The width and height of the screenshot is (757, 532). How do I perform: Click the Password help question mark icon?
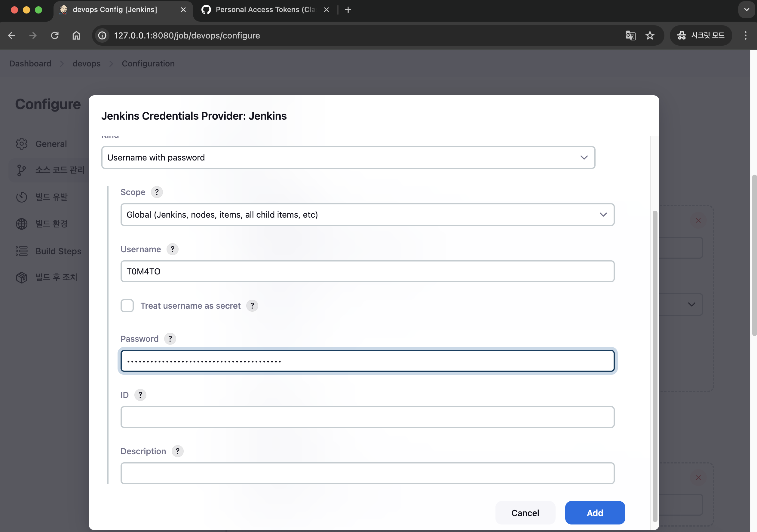coord(170,338)
